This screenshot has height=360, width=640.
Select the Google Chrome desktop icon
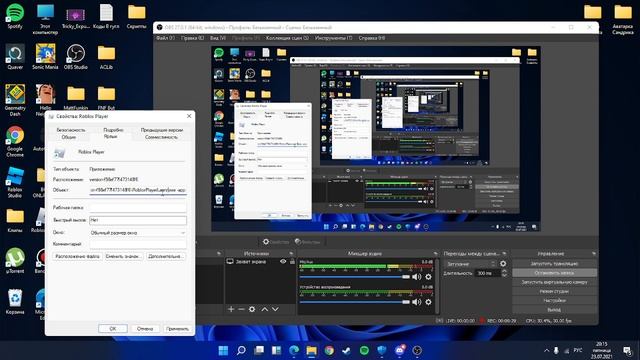pos(15,141)
